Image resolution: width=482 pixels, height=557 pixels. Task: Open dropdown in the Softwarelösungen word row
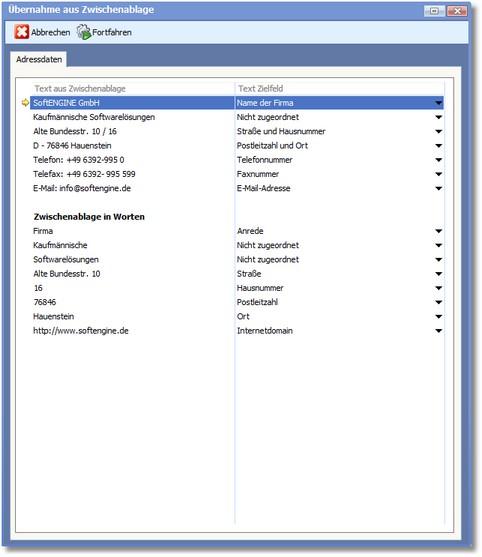(439, 260)
